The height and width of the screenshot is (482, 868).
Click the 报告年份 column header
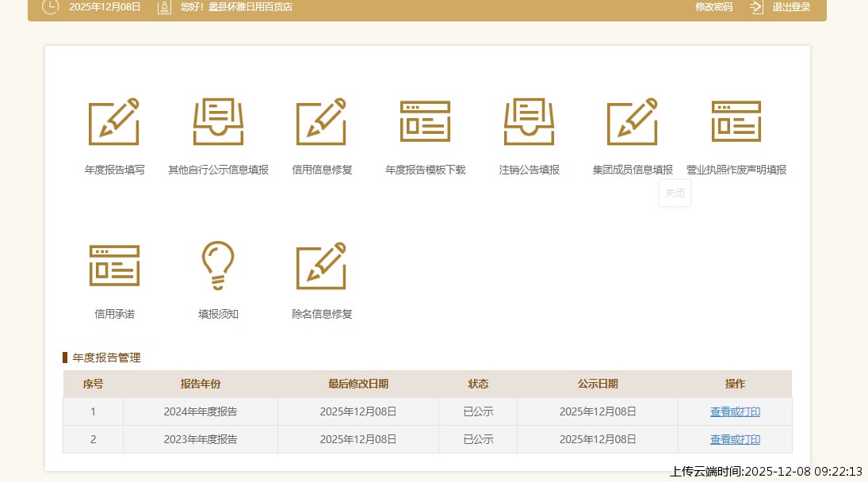tap(201, 384)
